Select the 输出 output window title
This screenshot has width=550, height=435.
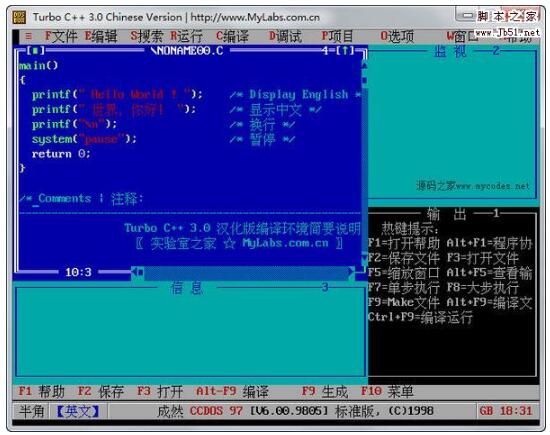click(446, 213)
